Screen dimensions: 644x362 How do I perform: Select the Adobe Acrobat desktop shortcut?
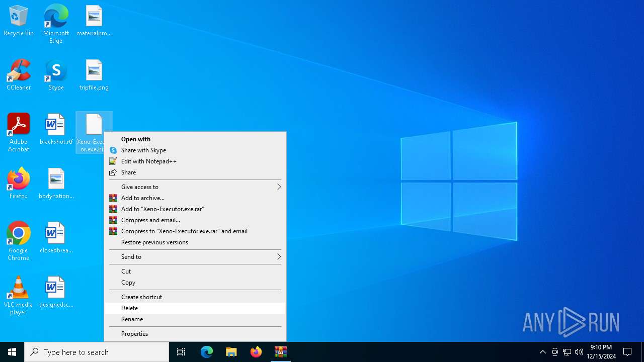click(x=19, y=133)
